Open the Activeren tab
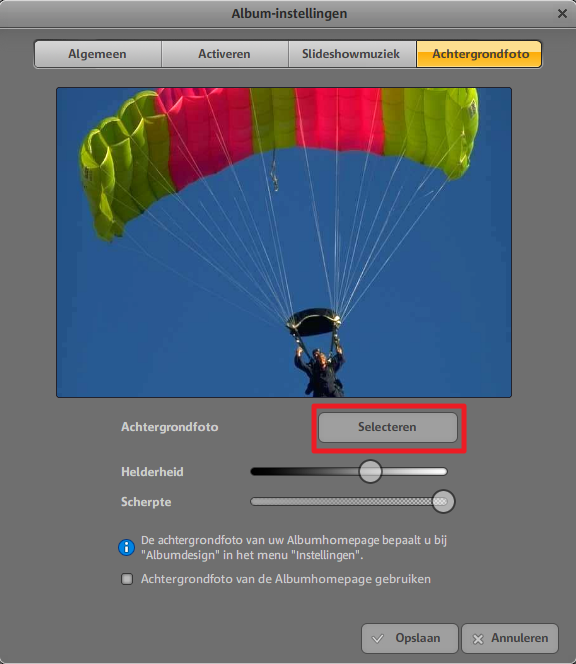The image size is (576, 664). coord(225,54)
